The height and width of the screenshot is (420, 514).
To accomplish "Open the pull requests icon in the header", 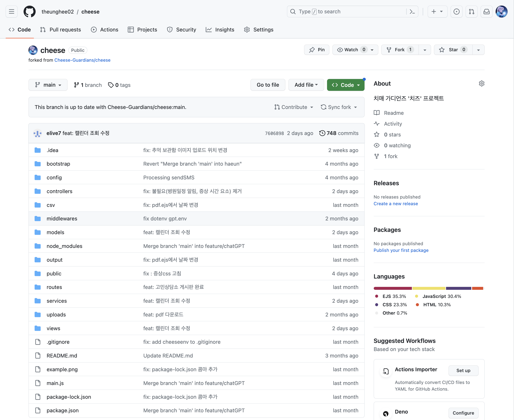I will click(x=471, y=11).
